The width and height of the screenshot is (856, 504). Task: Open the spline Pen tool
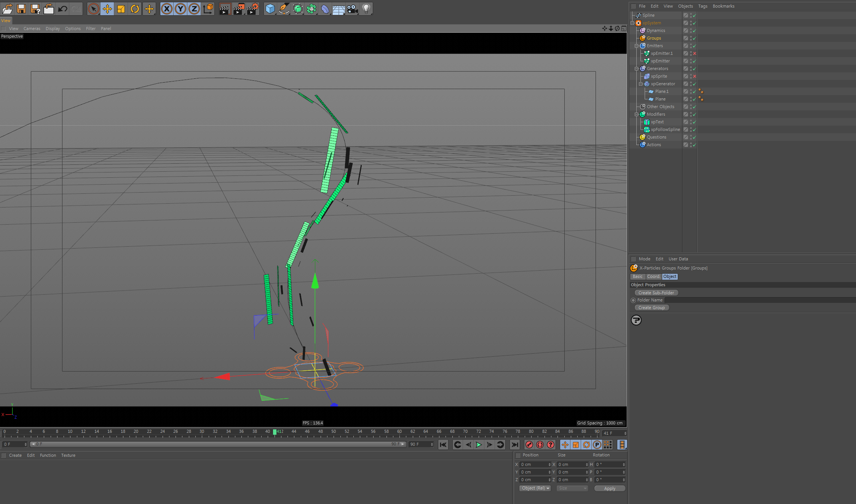tap(284, 8)
